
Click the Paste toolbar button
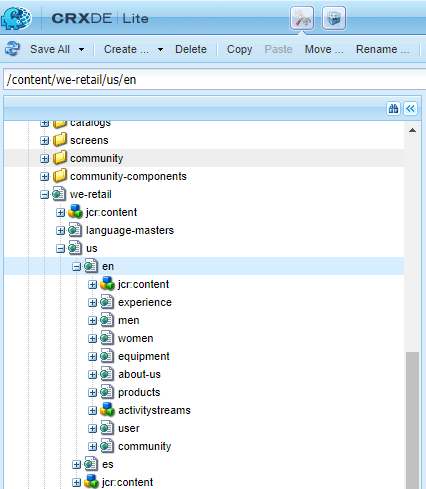tap(278, 49)
